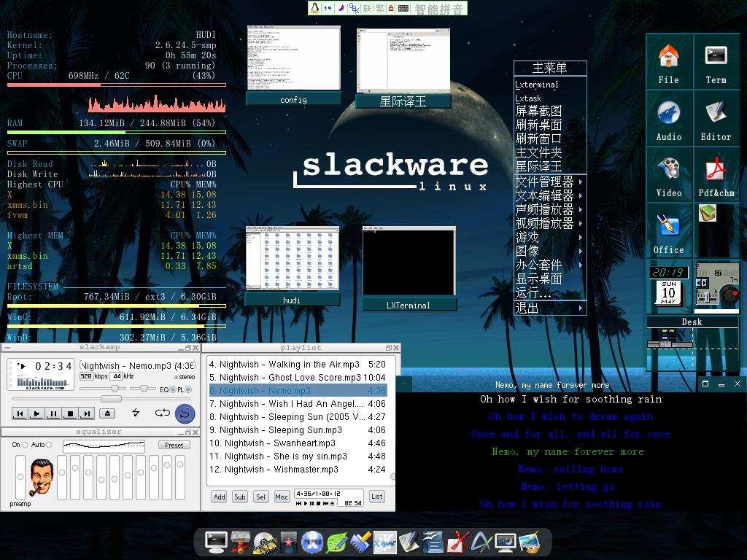Expand the 办公套件 submenu
Image resolution: width=747 pixels, height=560 pixels.
coord(550,265)
